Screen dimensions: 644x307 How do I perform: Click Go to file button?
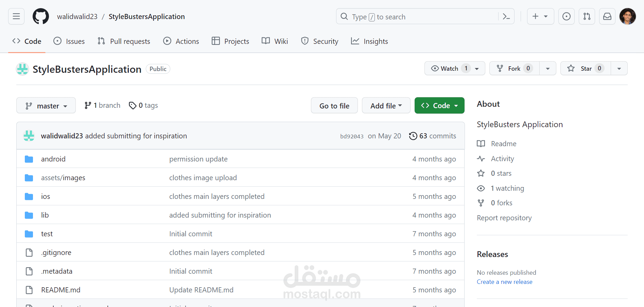pyautogui.click(x=334, y=105)
